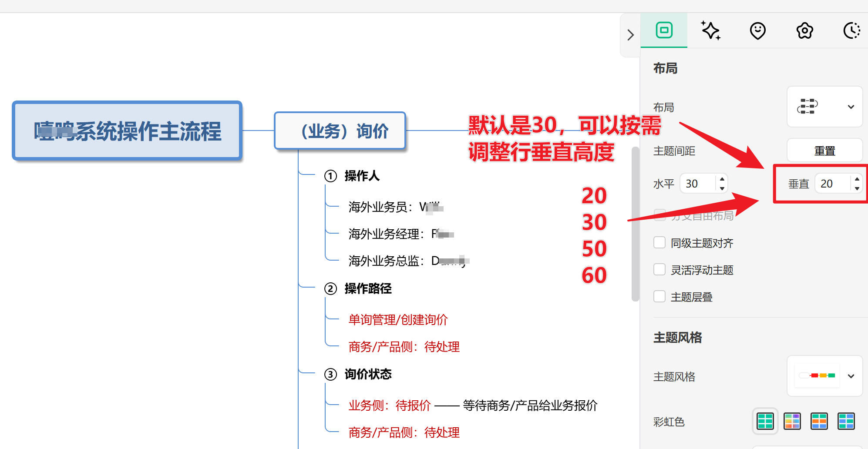Open the 布局 layout dropdown
Image resolution: width=868 pixels, height=449 pixels.
[x=824, y=107]
